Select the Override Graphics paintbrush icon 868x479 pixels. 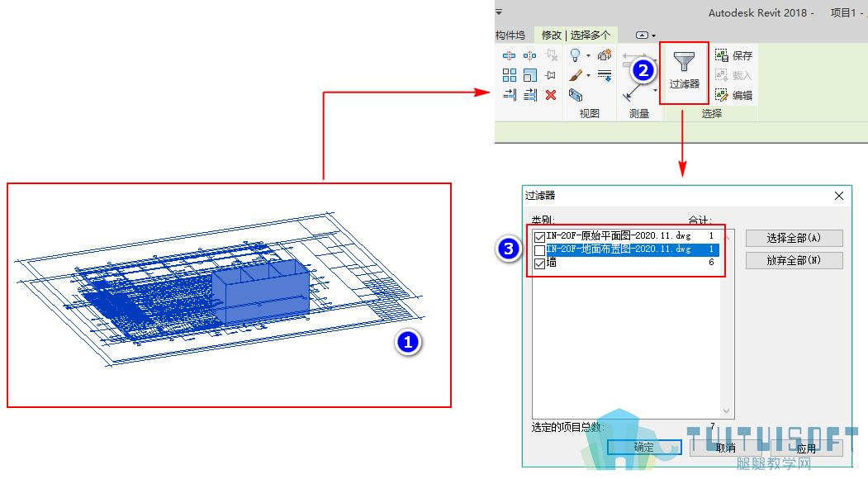point(576,75)
